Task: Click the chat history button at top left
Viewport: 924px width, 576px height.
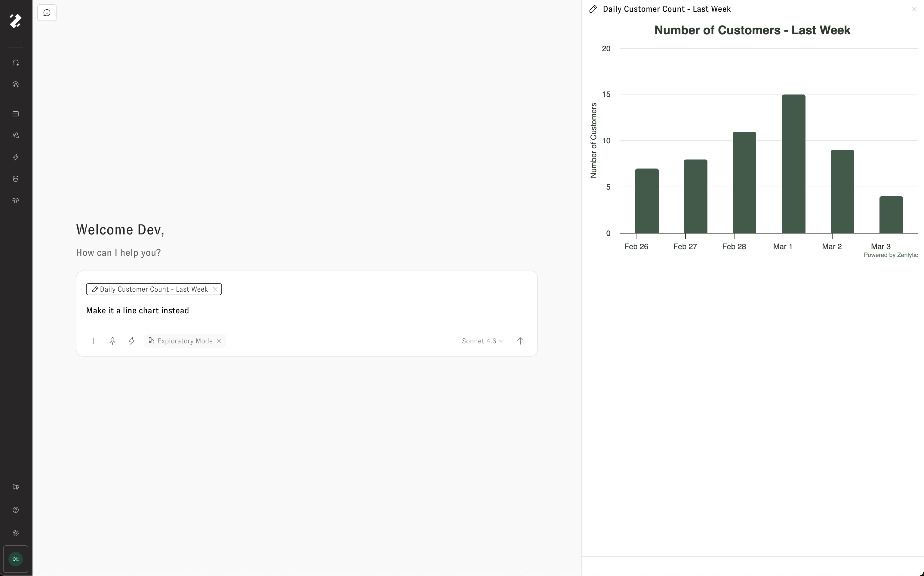Action: [47, 13]
